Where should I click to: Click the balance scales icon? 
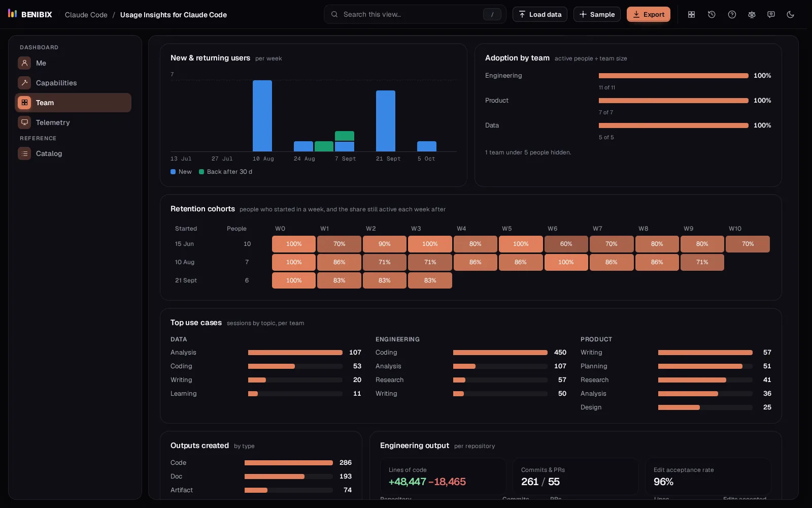pyautogui.click(x=752, y=14)
